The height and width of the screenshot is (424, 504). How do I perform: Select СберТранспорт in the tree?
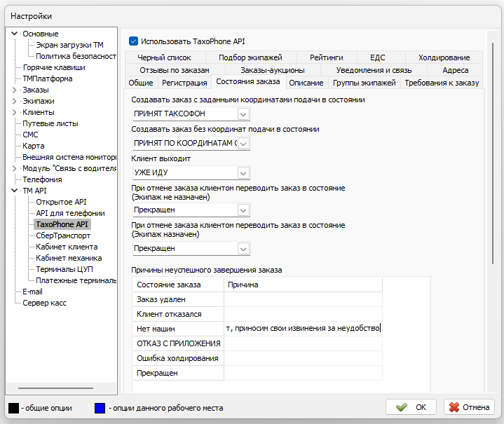(x=63, y=235)
